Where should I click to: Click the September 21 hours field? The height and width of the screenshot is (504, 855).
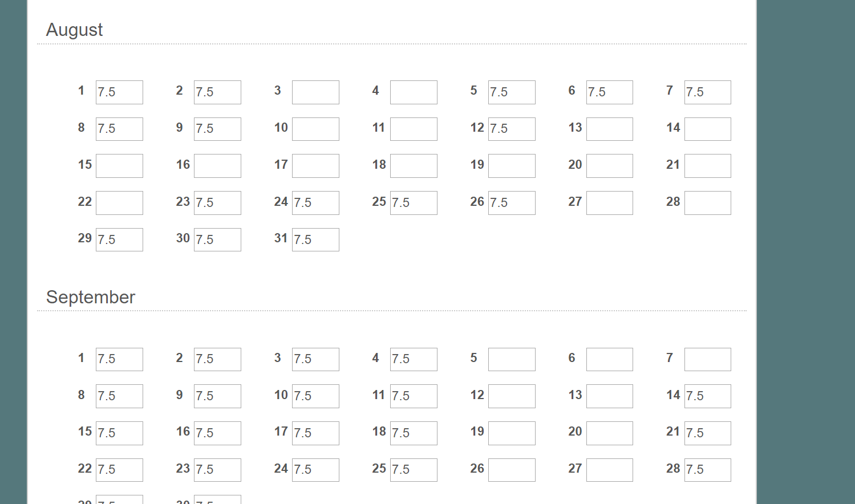point(708,433)
